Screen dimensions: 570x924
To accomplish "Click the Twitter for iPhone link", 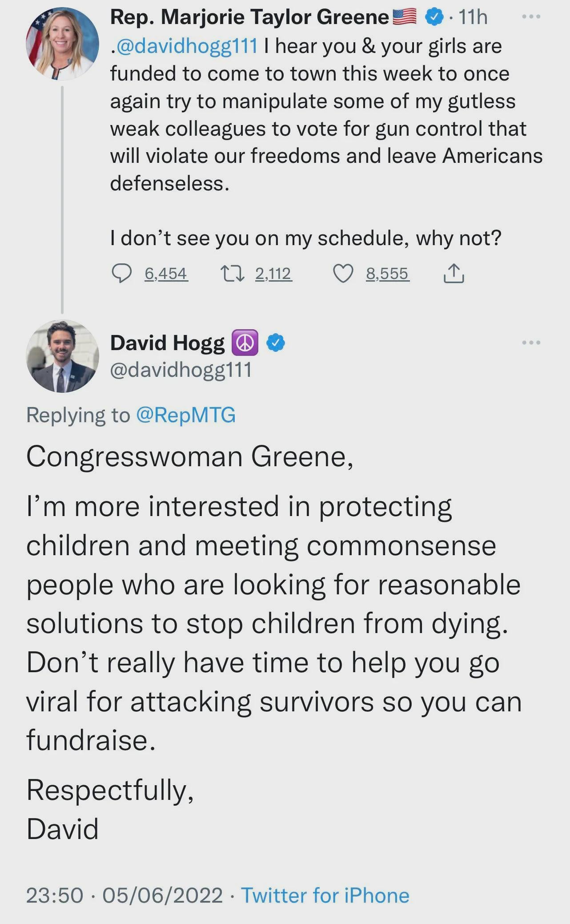I will (x=325, y=895).
